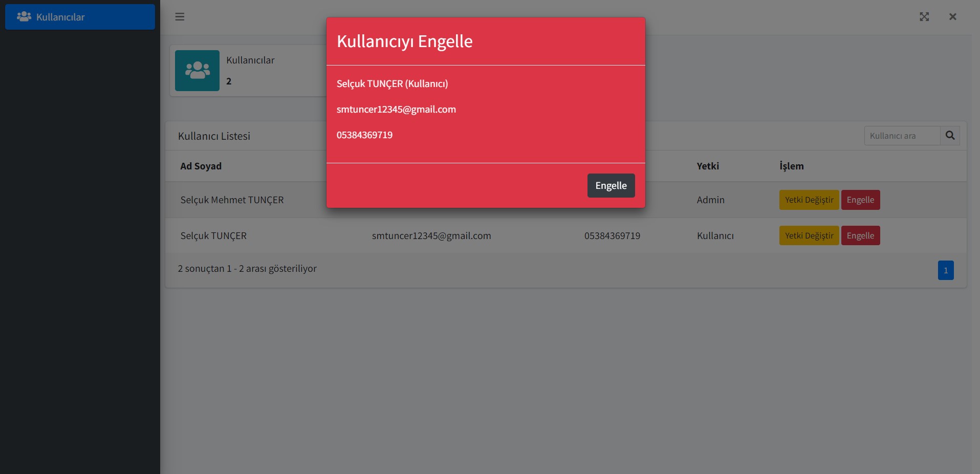Select page 1 in pagination
This screenshot has height=474, width=980.
[x=946, y=270]
